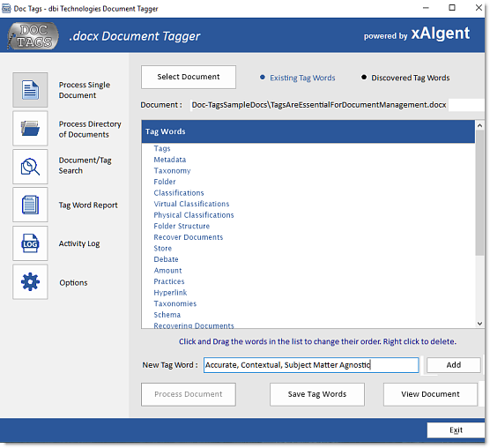The width and height of the screenshot is (490, 448).
Task: Select the 'Practices' tag word
Action: pyautogui.click(x=168, y=281)
